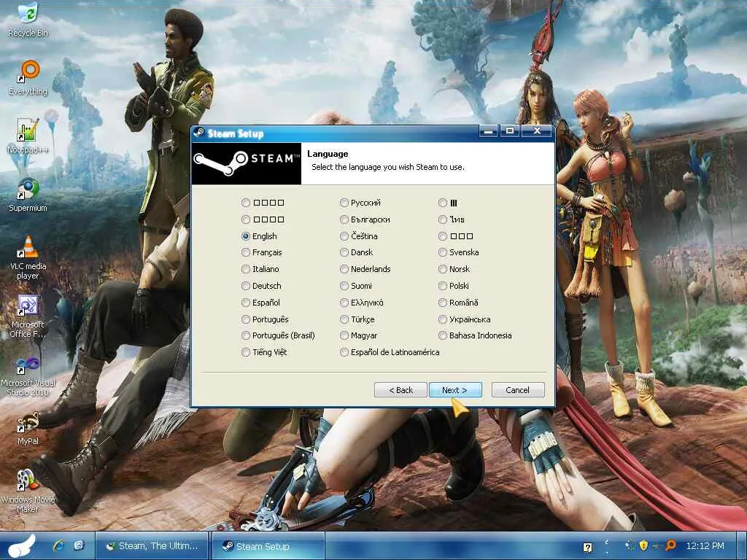This screenshot has height=560, width=747.
Task: Click the second quick launch icon
Action: (x=80, y=545)
